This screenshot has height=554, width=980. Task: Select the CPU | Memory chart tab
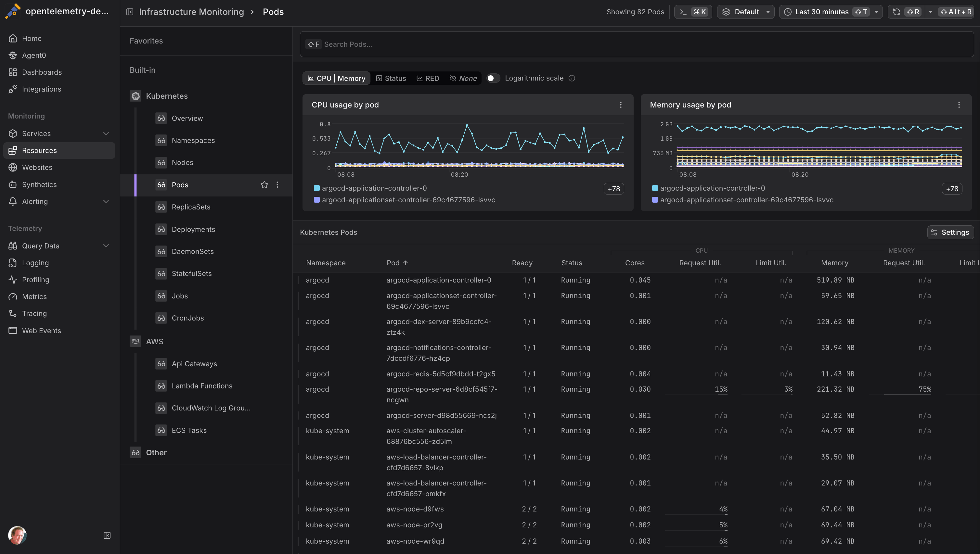point(337,78)
